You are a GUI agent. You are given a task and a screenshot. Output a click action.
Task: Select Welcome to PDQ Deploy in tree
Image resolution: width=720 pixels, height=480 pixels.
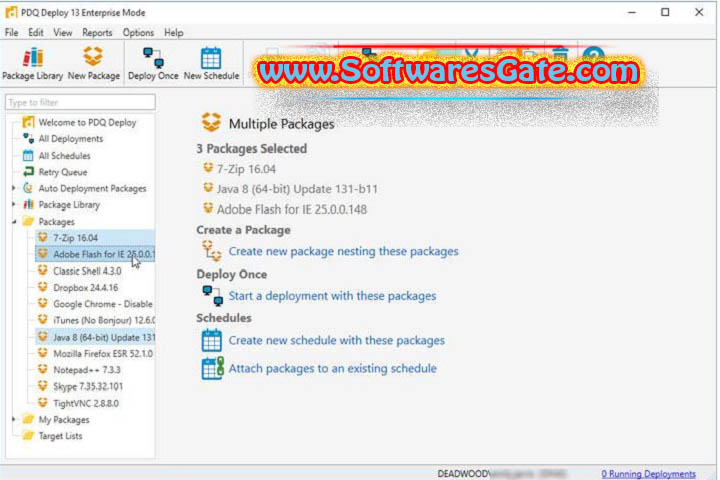click(x=87, y=122)
